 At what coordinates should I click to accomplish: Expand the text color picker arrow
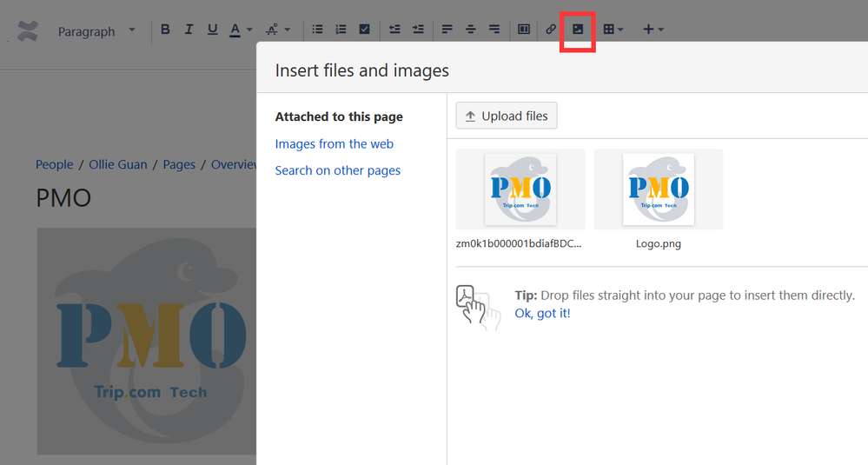pyautogui.click(x=249, y=30)
